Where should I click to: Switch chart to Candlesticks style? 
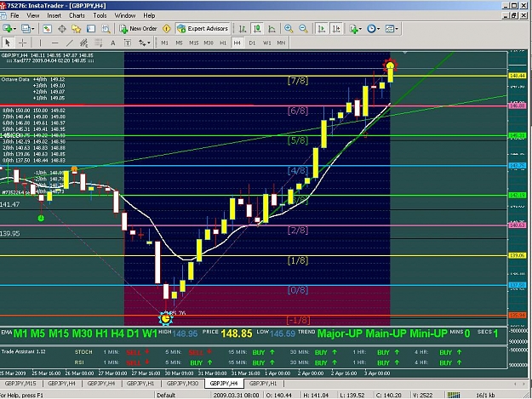257,29
